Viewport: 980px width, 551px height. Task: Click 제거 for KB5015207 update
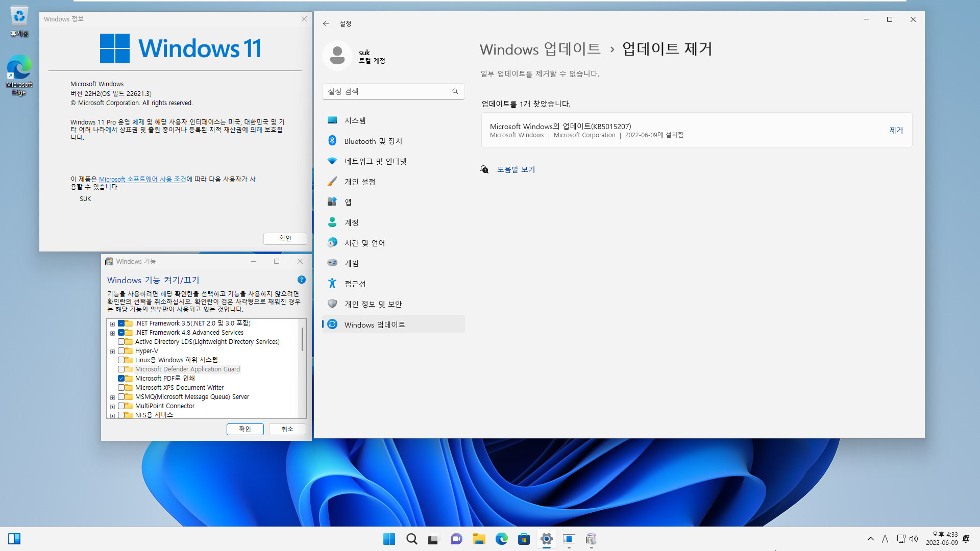(x=896, y=130)
